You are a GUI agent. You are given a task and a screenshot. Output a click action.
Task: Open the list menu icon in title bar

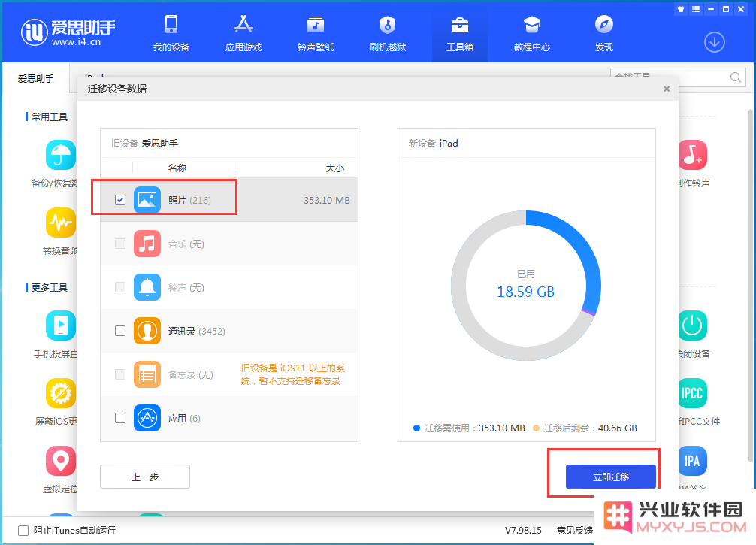tap(696, 9)
